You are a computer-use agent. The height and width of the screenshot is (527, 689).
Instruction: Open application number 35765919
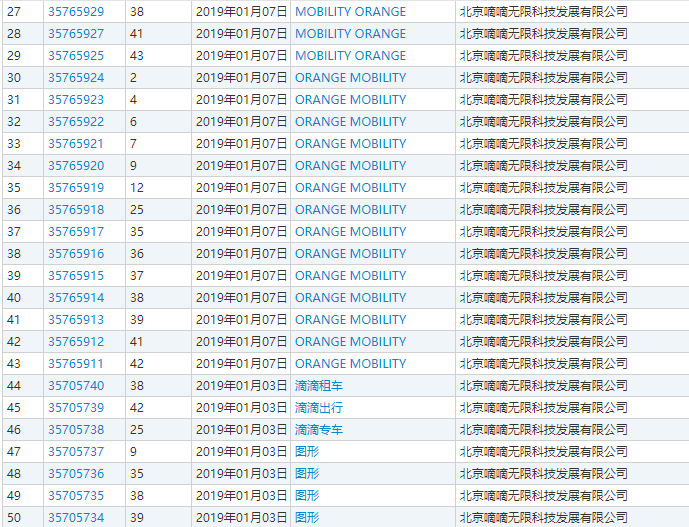pos(76,188)
